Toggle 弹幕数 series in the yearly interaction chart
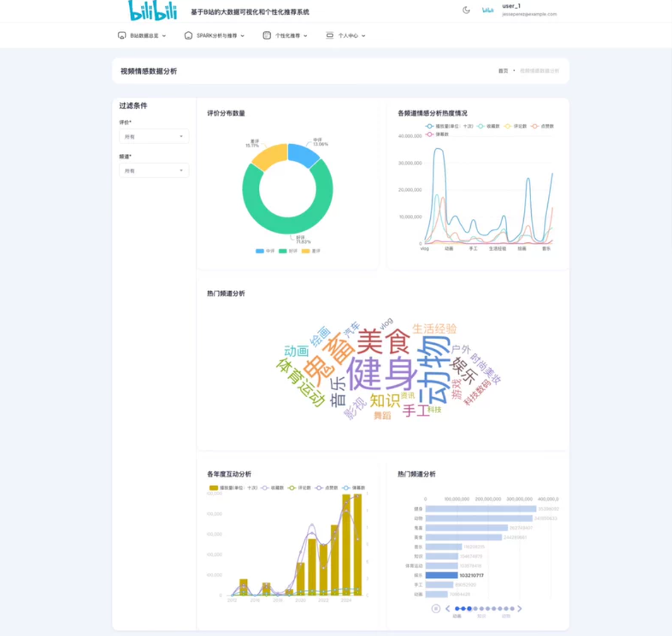This screenshot has height=636, width=672. point(353,488)
